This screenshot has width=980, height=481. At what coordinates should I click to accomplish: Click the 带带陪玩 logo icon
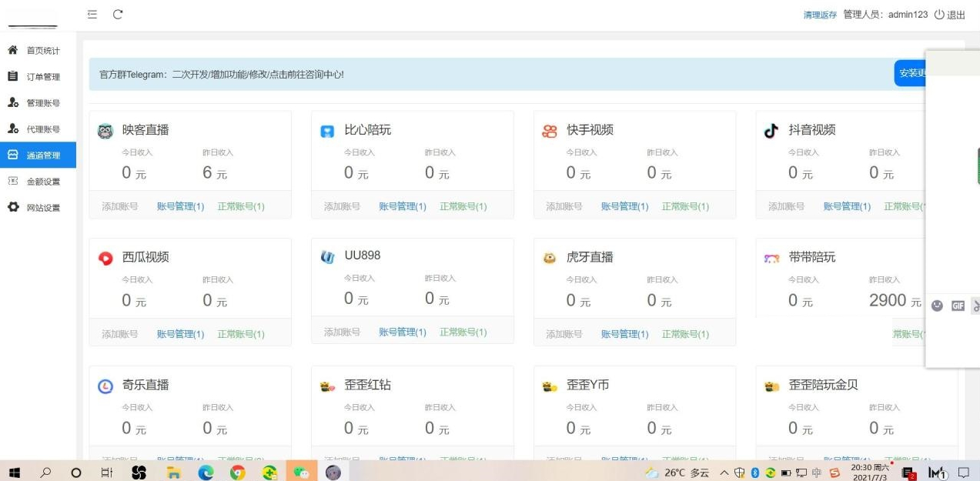coord(771,259)
